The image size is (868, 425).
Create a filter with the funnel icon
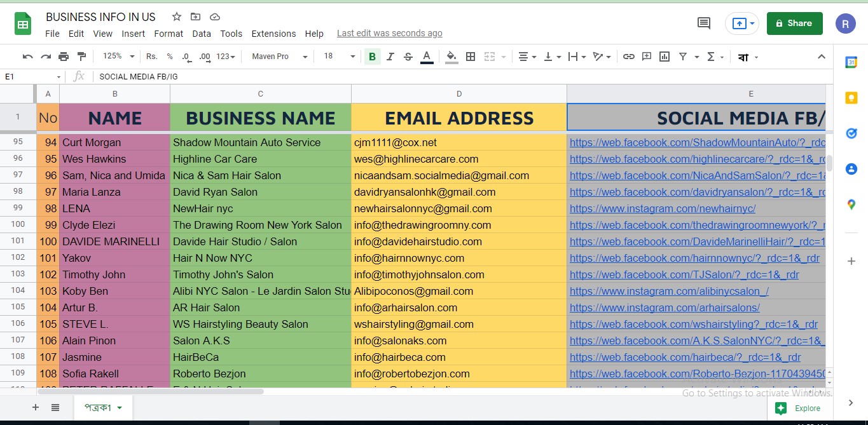tap(682, 57)
